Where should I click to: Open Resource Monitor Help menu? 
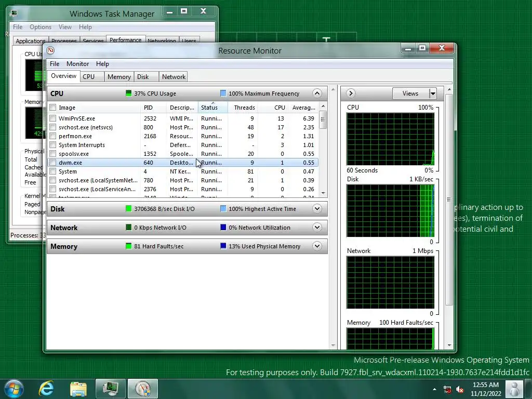point(102,64)
